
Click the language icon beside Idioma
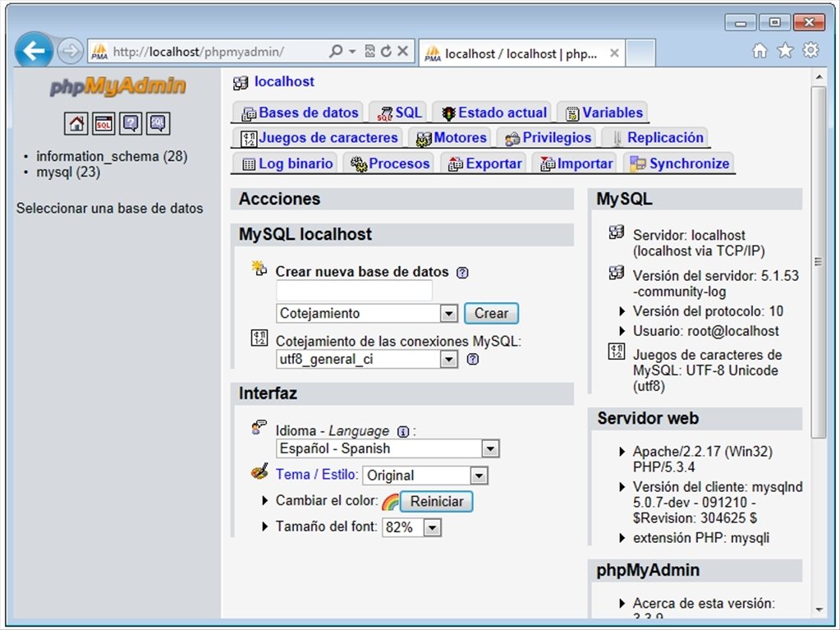coord(259,427)
